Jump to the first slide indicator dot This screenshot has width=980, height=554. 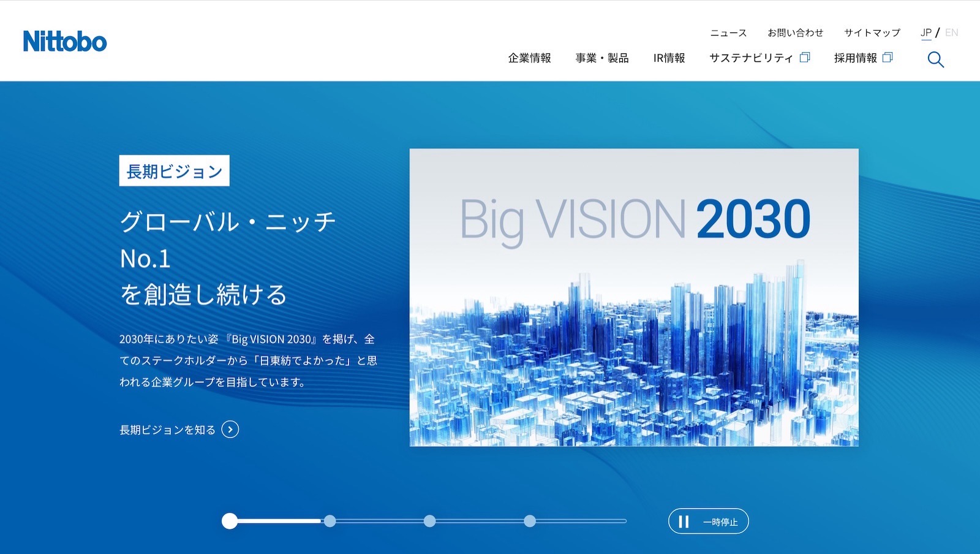230,521
